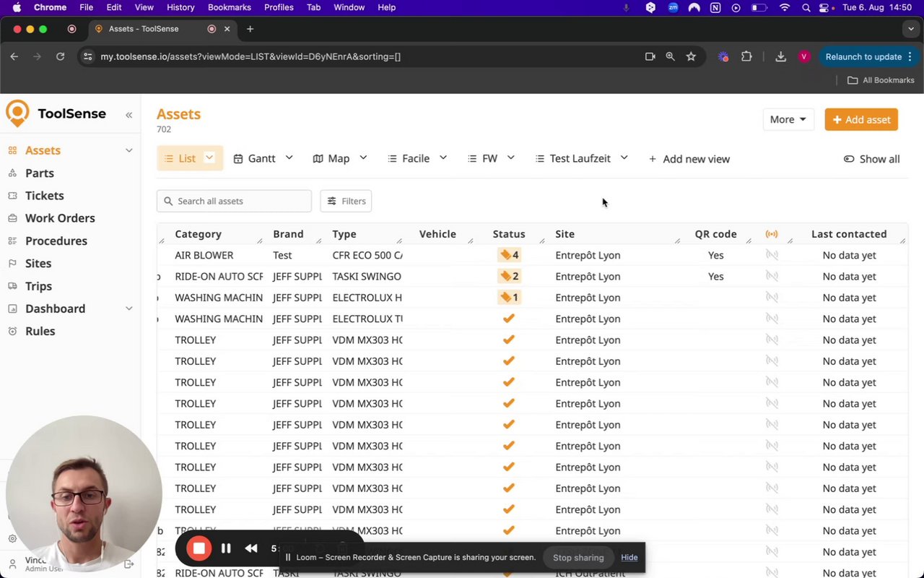This screenshot has height=578, width=924.
Task: Click the status checkmark in the ELECTROLUX TU row
Action: click(509, 319)
